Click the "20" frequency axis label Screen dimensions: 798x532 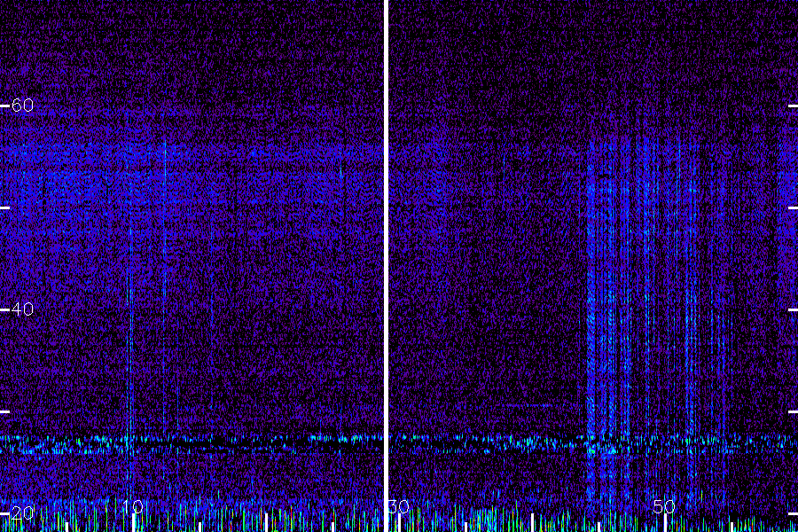coord(22,512)
